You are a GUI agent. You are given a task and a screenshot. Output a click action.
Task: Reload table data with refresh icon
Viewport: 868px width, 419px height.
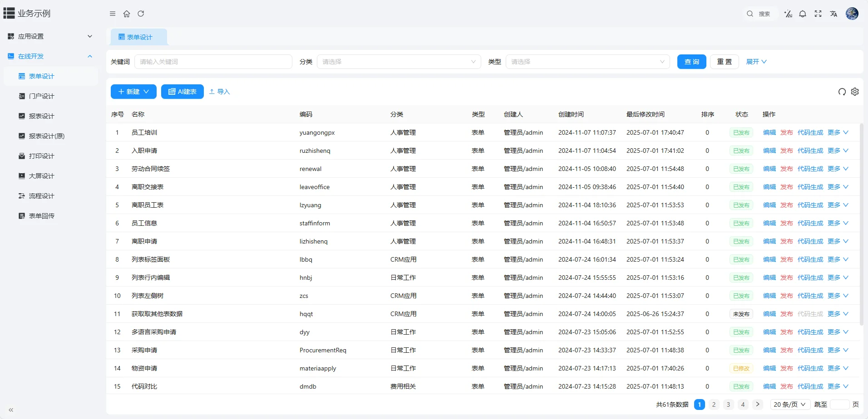tap(842, 92)
